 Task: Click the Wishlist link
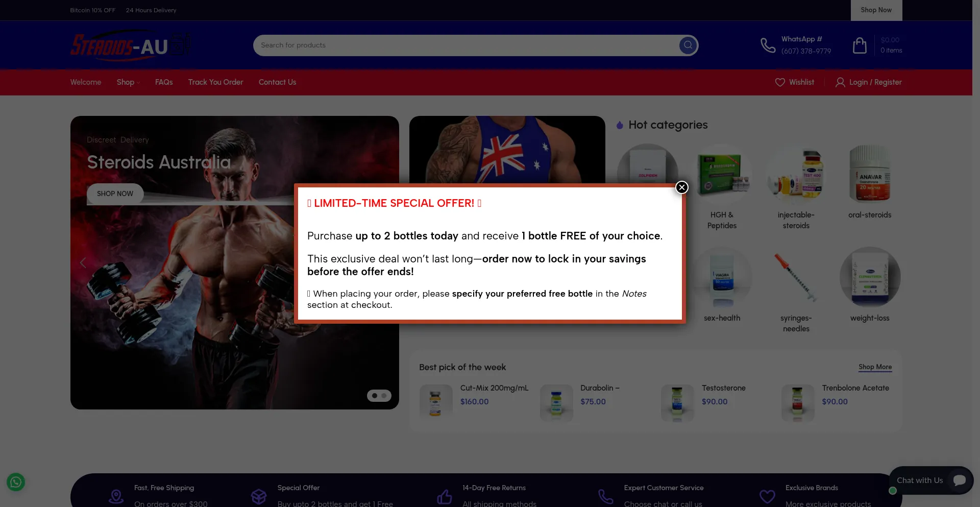pos(801,82)
